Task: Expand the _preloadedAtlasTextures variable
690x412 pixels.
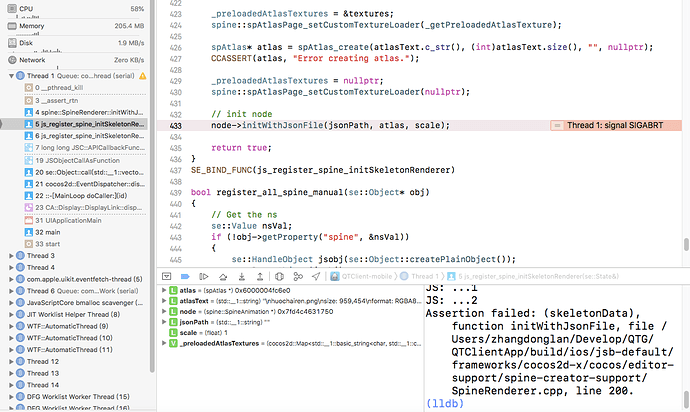Action: [x=164, y=343]
